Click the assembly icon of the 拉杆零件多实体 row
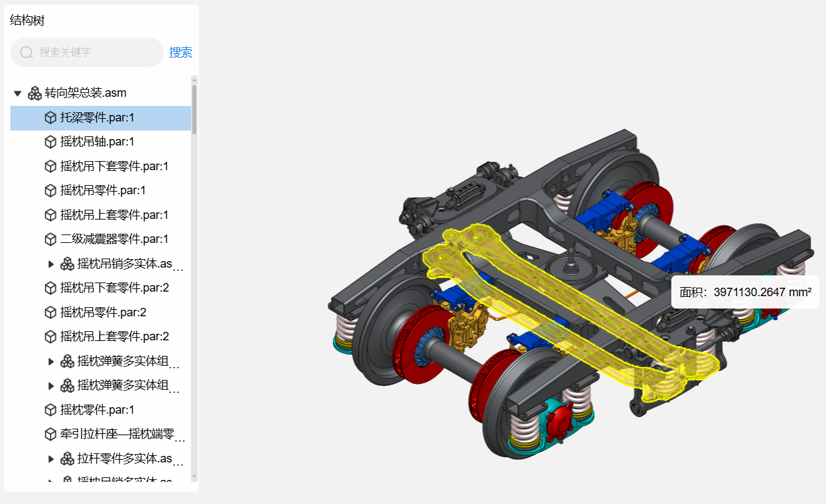826x504 pixels. pyautogui.click(x=68, y=459)
